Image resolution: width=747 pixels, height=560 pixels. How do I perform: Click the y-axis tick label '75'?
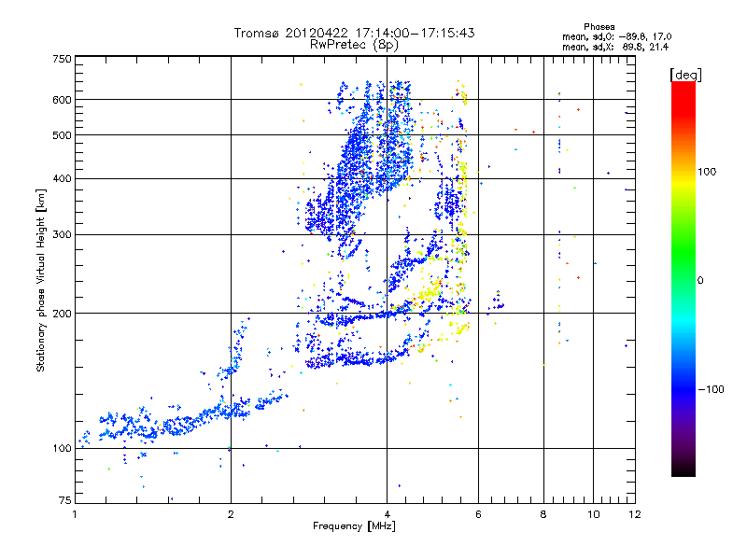[x=65, y=500]
